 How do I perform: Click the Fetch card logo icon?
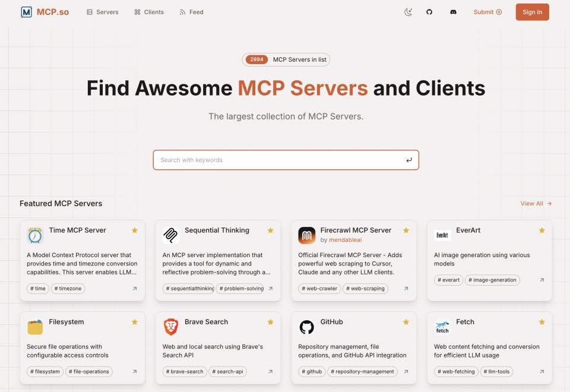pyautogui.click(x=442, y=327)
